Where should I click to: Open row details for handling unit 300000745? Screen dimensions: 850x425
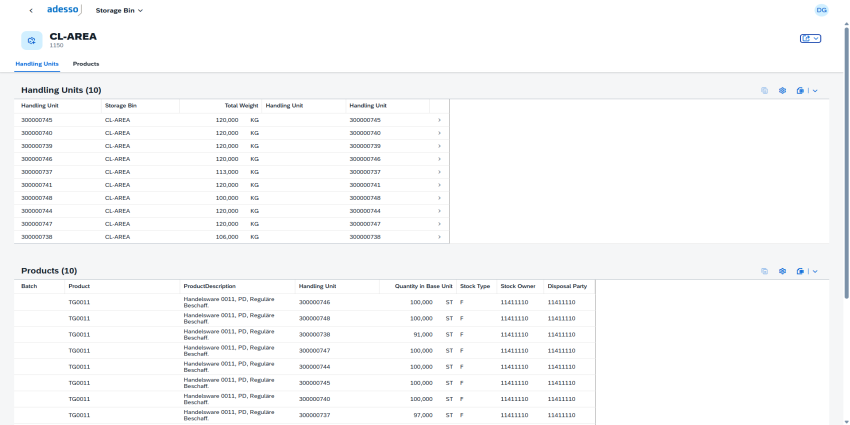(439, 120)
